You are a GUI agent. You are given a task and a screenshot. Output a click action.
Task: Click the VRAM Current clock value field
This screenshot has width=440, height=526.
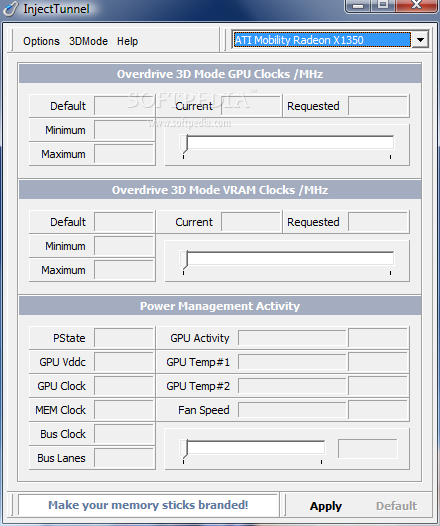251,222
